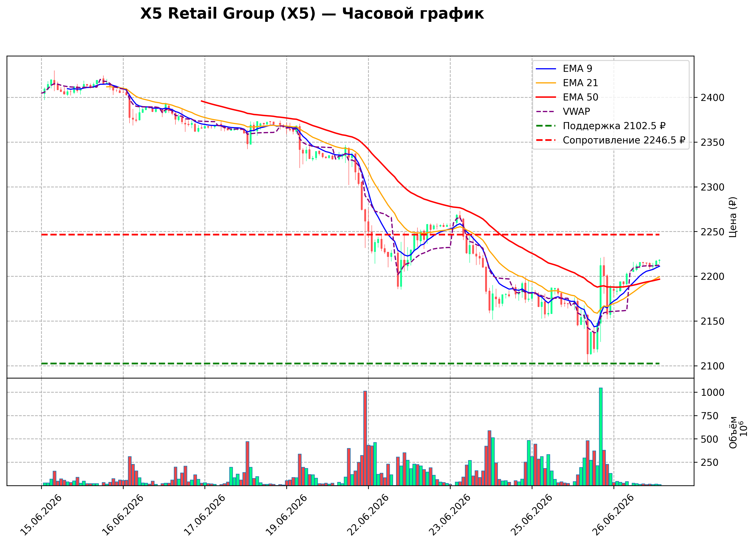Click the red dashed resistance line on chart

(350, 235)
